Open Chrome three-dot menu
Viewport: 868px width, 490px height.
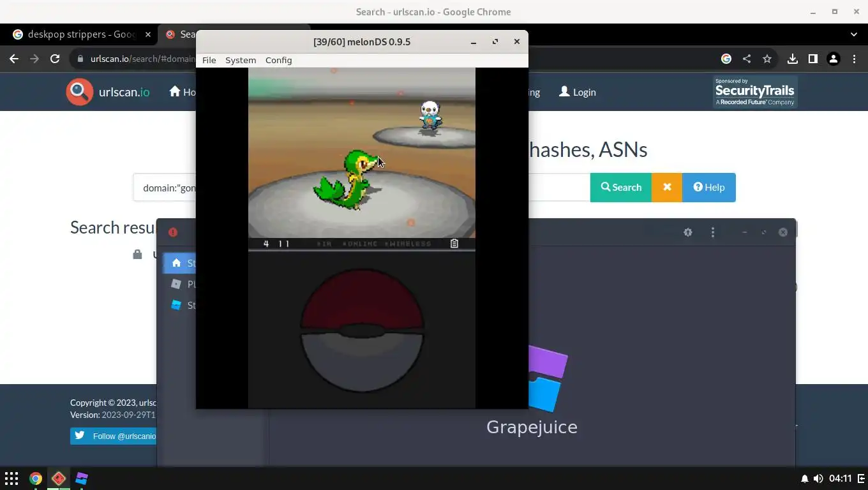tap(854, 59)
